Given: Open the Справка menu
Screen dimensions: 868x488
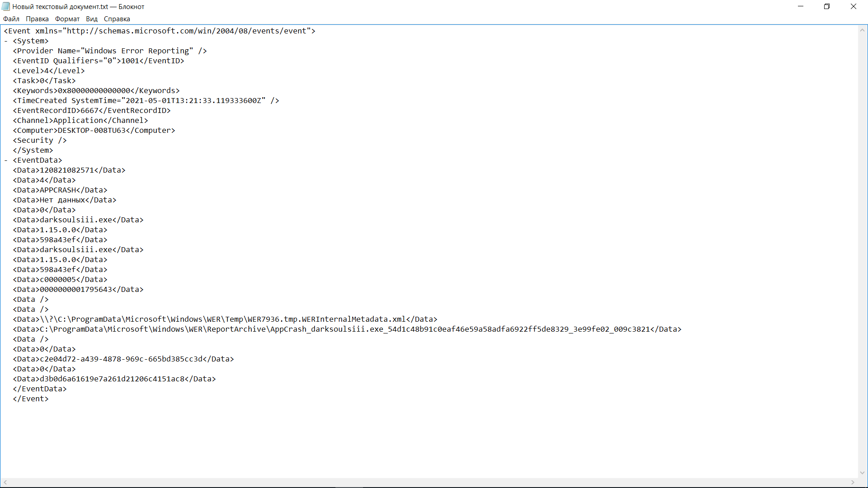Looking at the screenshot, I should [117, 19].
